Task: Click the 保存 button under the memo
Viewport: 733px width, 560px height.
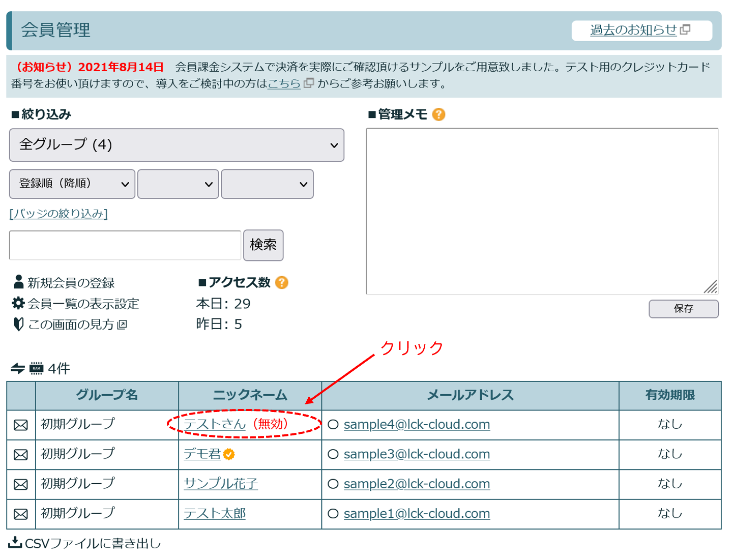Action: (x=684, y=309)
